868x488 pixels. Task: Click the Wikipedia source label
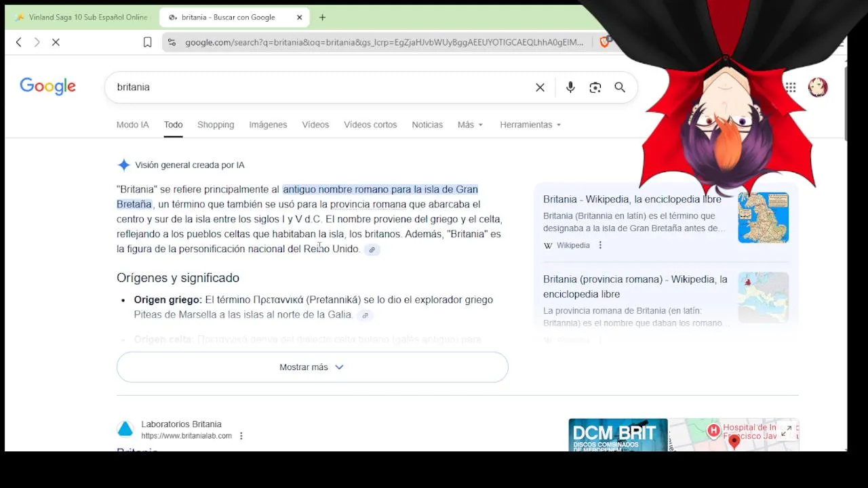click(x=573, y=245)
